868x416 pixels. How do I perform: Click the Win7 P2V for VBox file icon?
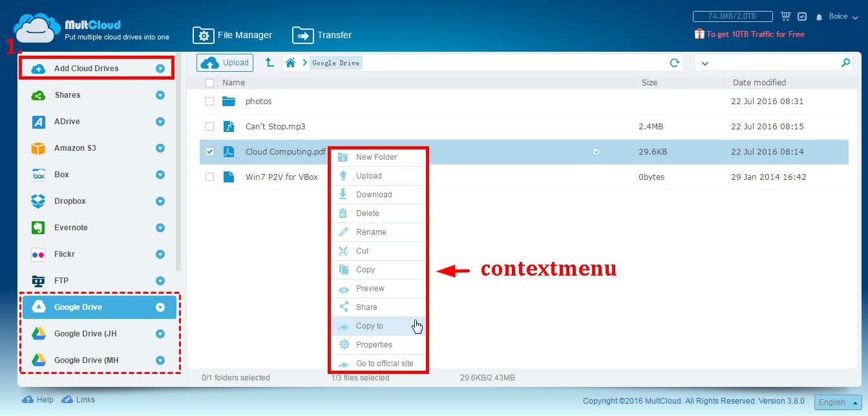[x=229, y=177]
